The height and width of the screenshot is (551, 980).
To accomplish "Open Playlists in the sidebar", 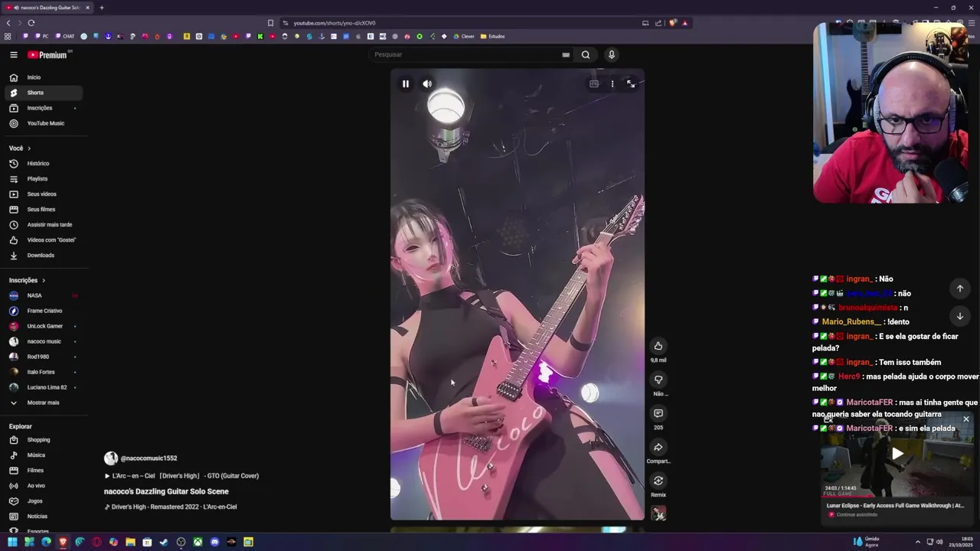I will [x=44, y=178].
